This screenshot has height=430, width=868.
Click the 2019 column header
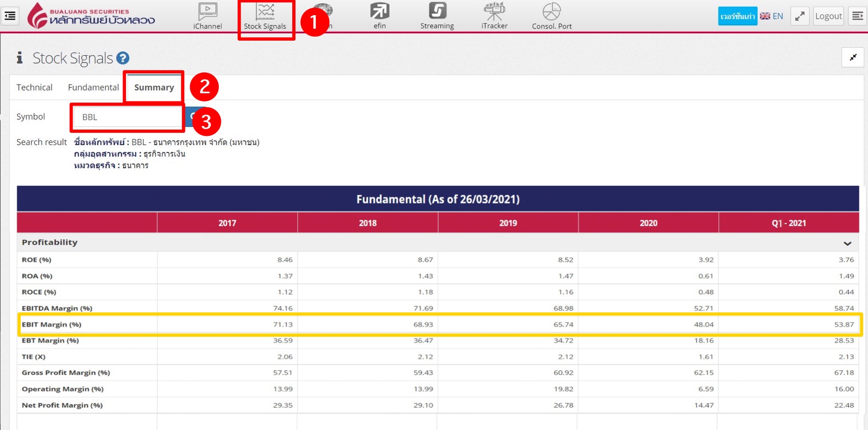pyautogui.click(x=508, y=223)
